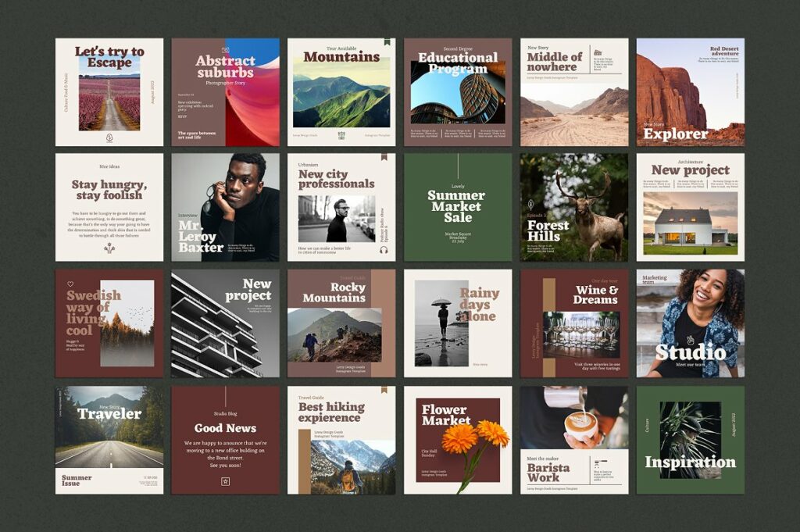Screen dimensions: 800x532
Task: Click the building icon beside Middle of nowhere
Action: tap(598, 51)
